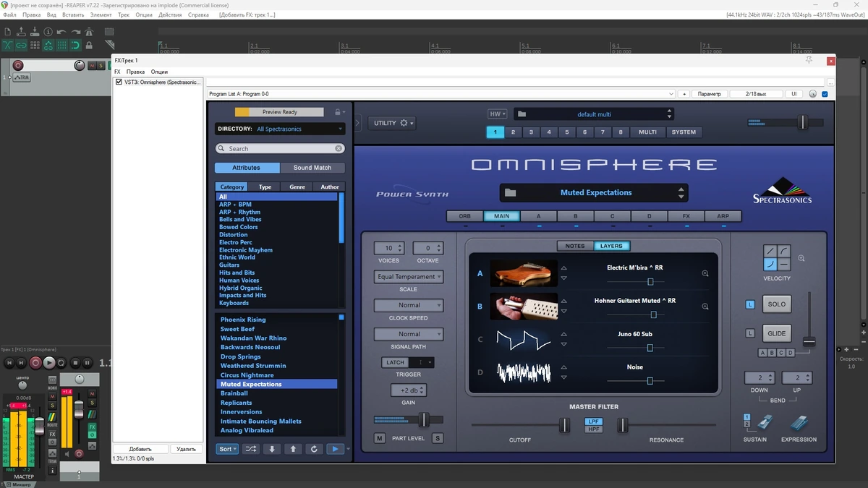Open the UTILITY gear dropdown
The image size is (868, 488).
(393, 123)
